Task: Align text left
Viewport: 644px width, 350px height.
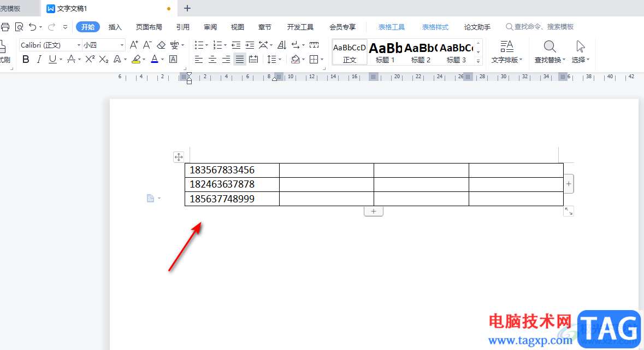Action: [x=199, y=59]
